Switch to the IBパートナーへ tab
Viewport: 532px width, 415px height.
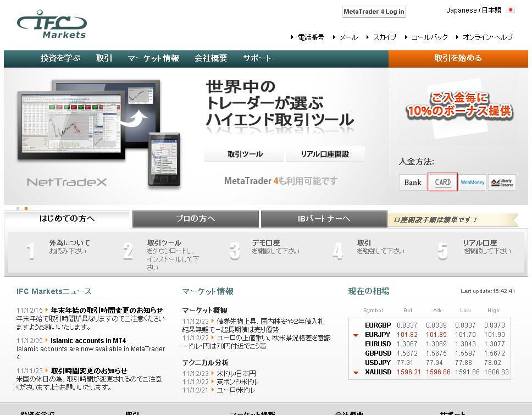pos(324,219)
